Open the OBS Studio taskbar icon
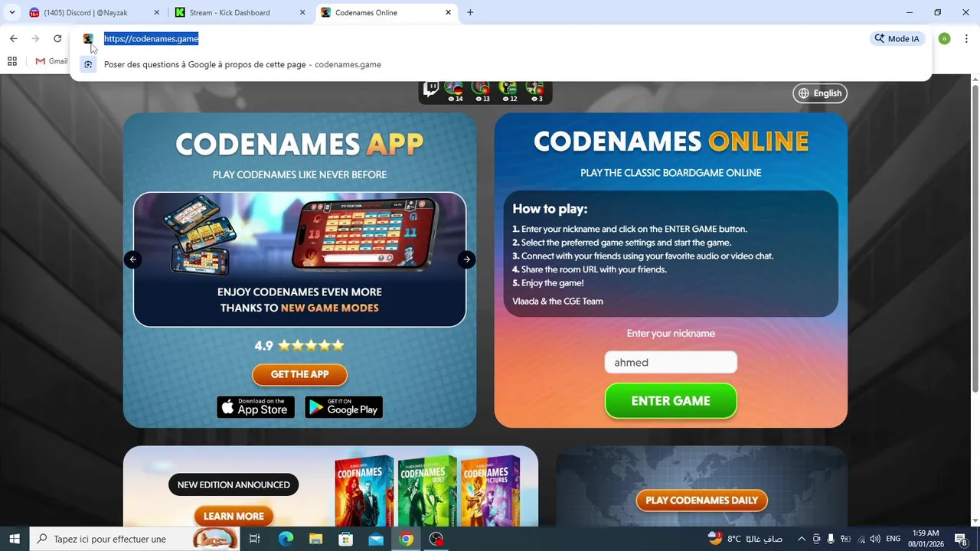The height and width of the screenshot is (551, 980). pos(436,539)
